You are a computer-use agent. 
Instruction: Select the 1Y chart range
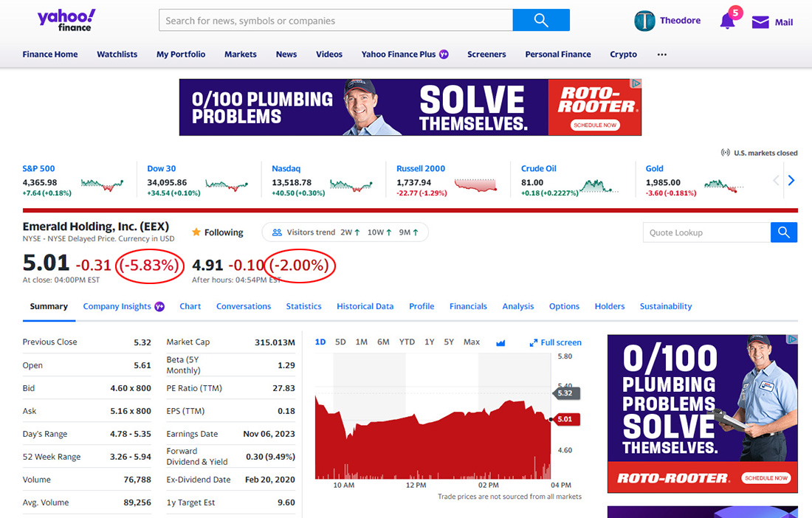[x=430, y=342]
